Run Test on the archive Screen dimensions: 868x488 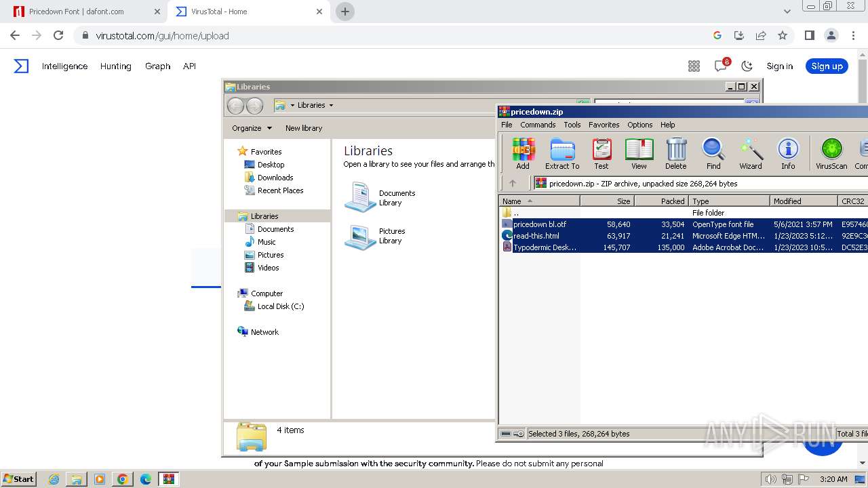601,153
